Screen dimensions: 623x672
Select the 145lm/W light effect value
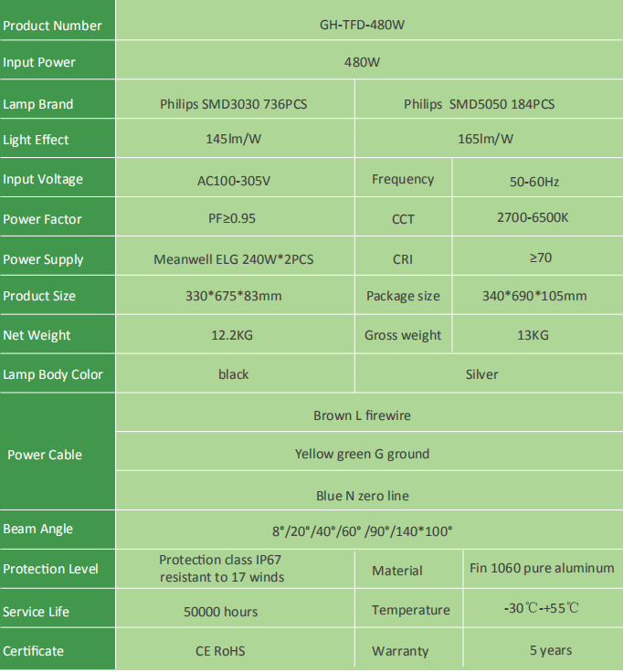(x=235, y=139)
